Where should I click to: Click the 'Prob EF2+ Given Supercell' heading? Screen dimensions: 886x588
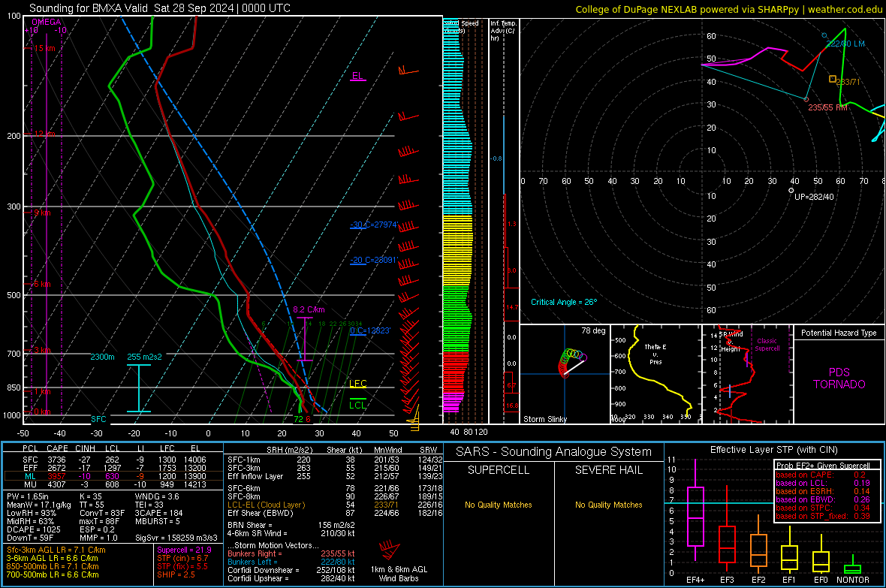point(823,466)
